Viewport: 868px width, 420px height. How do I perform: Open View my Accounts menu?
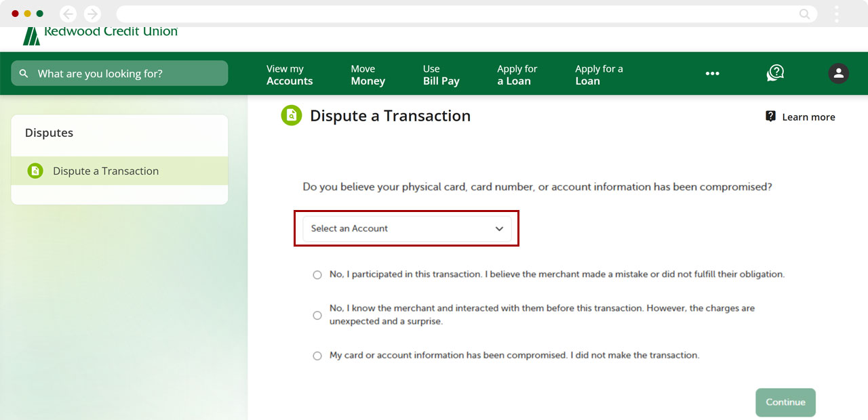tap(290, 75)
